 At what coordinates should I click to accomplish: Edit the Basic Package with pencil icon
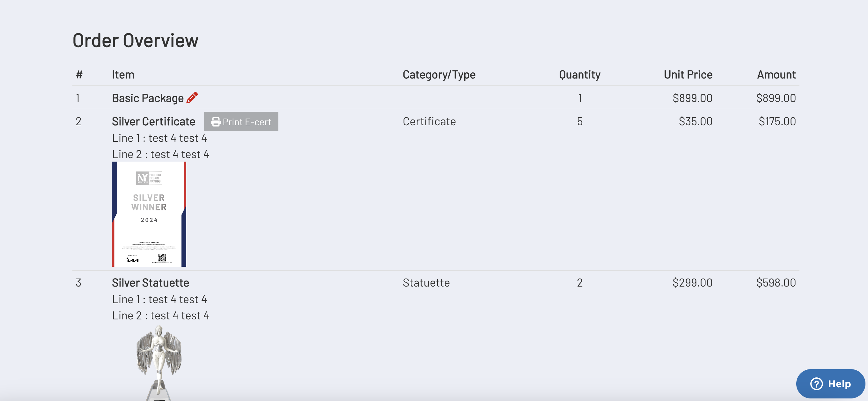tap(192, 98)
